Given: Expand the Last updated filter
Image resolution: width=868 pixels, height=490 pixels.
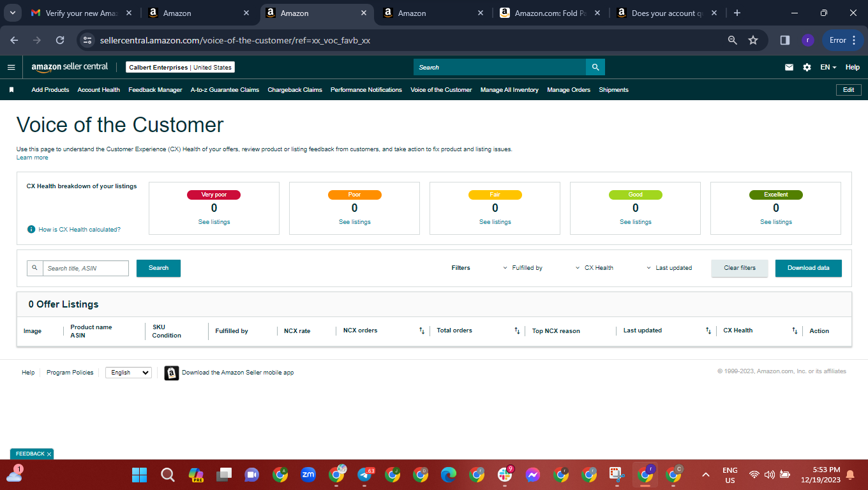Looking at the screenshot, I should pyautogui.click(x=669, y=268).
